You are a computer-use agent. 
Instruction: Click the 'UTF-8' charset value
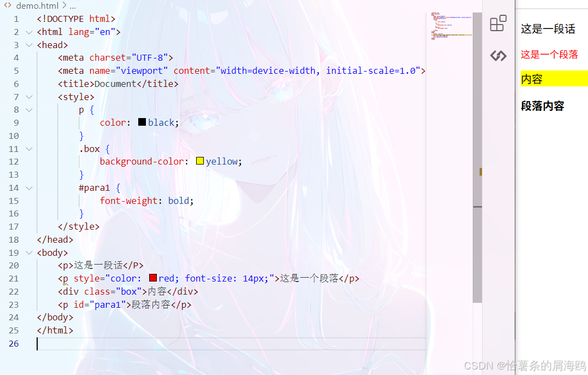click(150, 58)
